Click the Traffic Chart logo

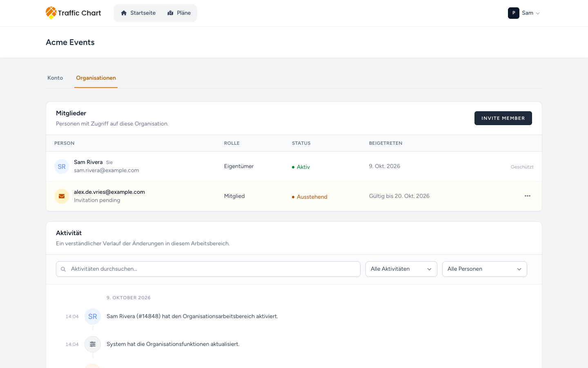click(73, 13)
